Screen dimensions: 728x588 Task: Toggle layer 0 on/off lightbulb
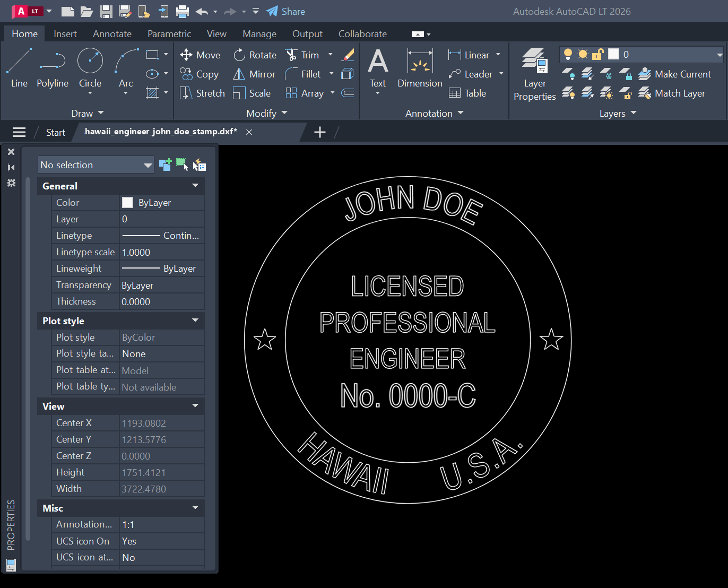coord(568,54)
